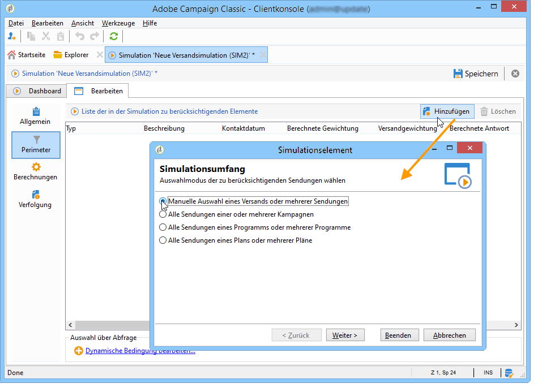Click the Abbrechen button
538x392 pixels.
click(x=450, y=335)
